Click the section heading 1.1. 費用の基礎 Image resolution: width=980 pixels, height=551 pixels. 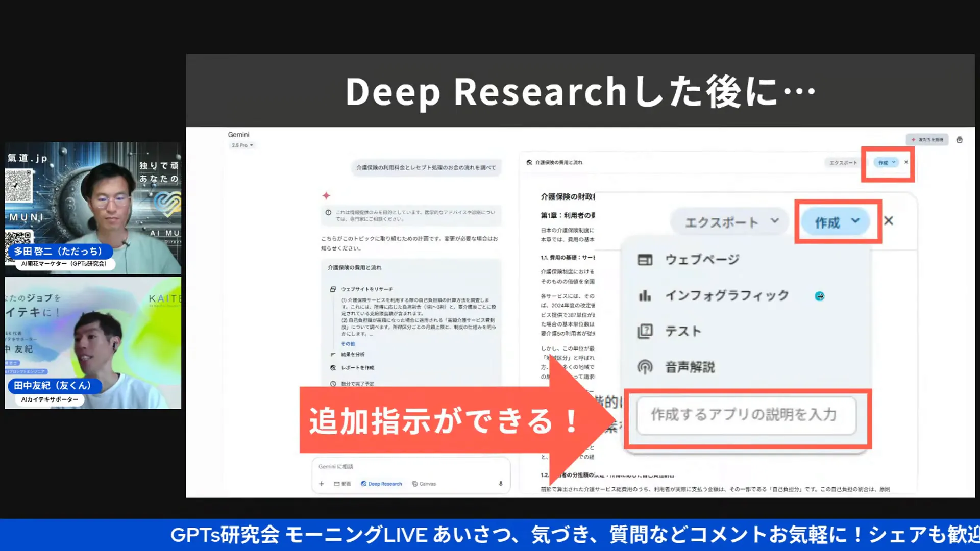coord(568,258)
